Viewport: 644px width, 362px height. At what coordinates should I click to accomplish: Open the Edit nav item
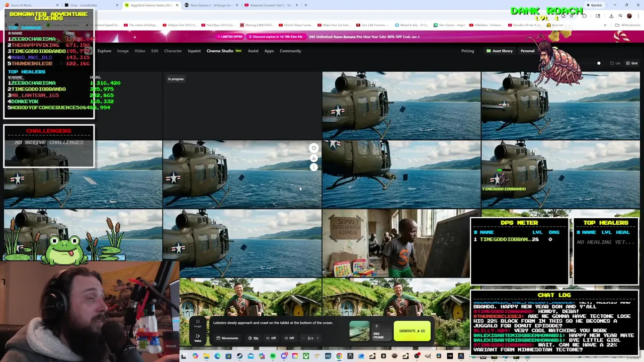tap(154, 51)
